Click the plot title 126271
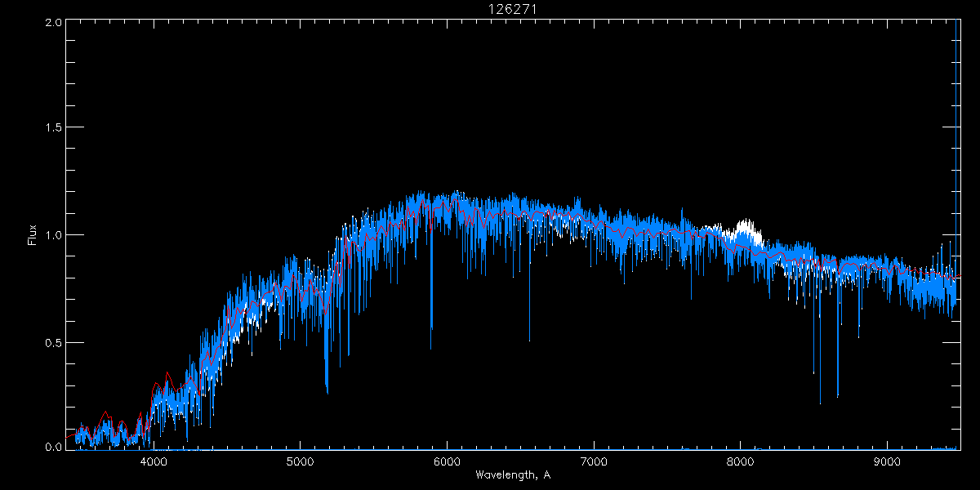The height and width of the screenshot is (490, 980). point(512,8)
